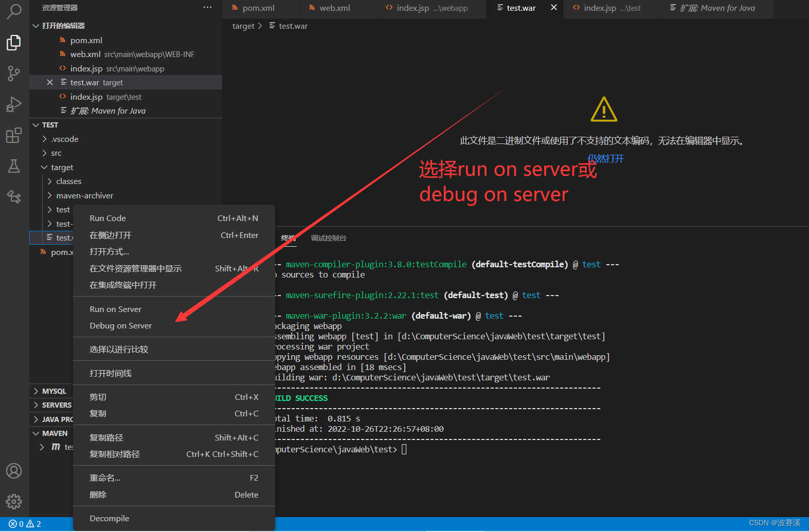The width and height of the screenshot is (809, 532).
Task: Choose Run Code from context menu
Action: [174, 218]
